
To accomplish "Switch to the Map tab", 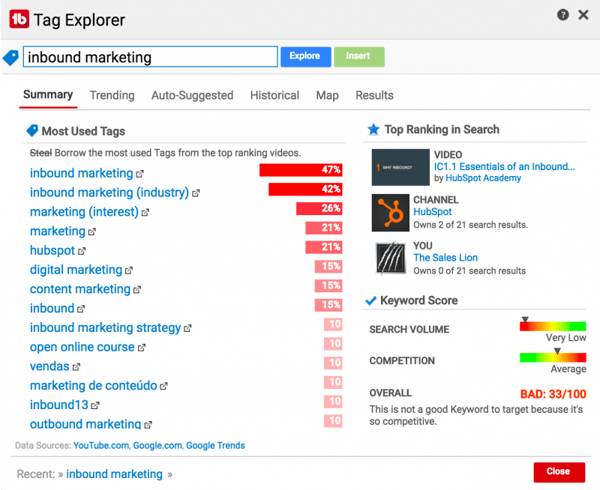I will coord(327,95).
